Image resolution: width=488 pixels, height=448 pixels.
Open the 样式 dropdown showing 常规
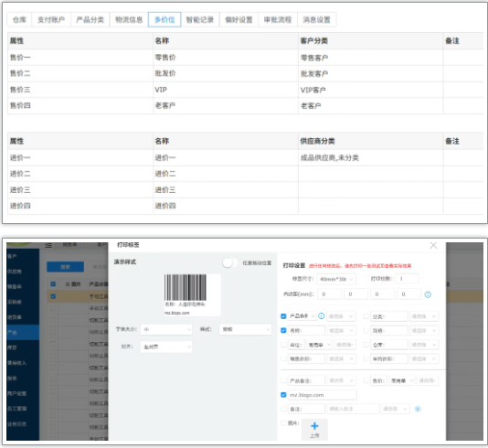pos(245,329)
